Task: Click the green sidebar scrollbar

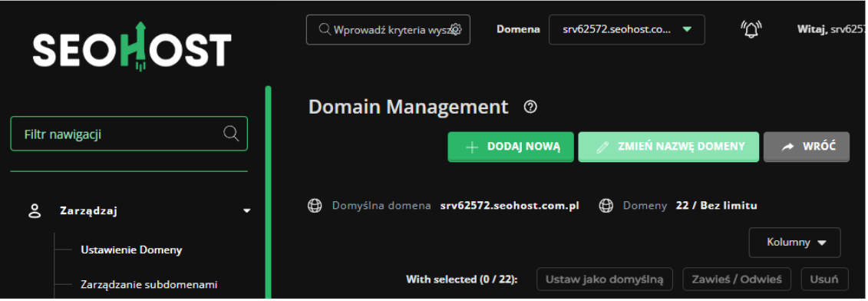Action: 268,193
